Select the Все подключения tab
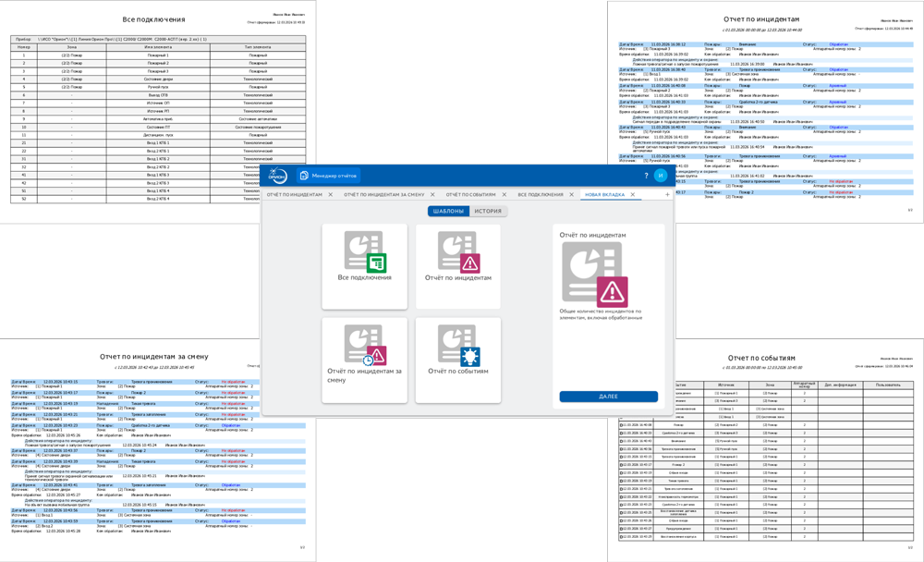 click(x=540, y=195)
